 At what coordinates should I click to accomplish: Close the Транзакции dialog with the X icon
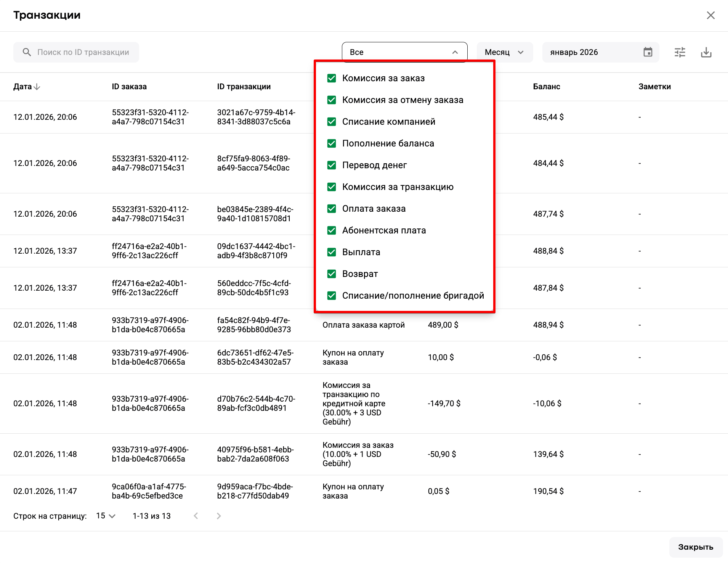[710, 15]
